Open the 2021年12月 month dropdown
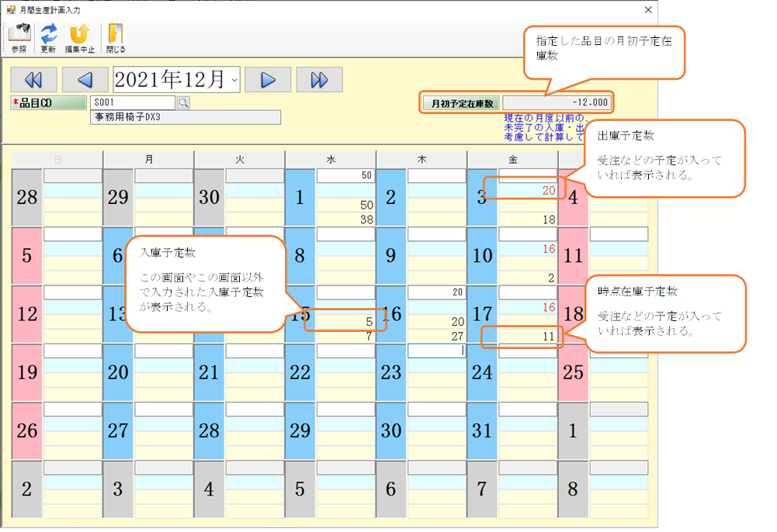This screenshot has height=532, width=777. pos(234,79)
